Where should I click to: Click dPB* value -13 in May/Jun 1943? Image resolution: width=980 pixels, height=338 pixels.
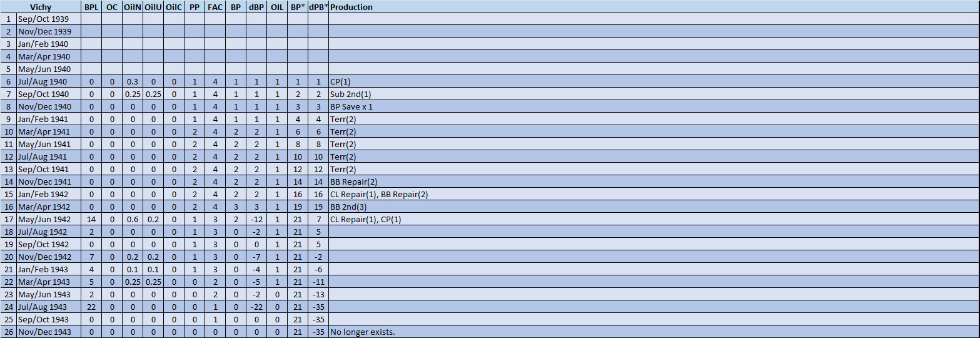(x=318, y=295)
